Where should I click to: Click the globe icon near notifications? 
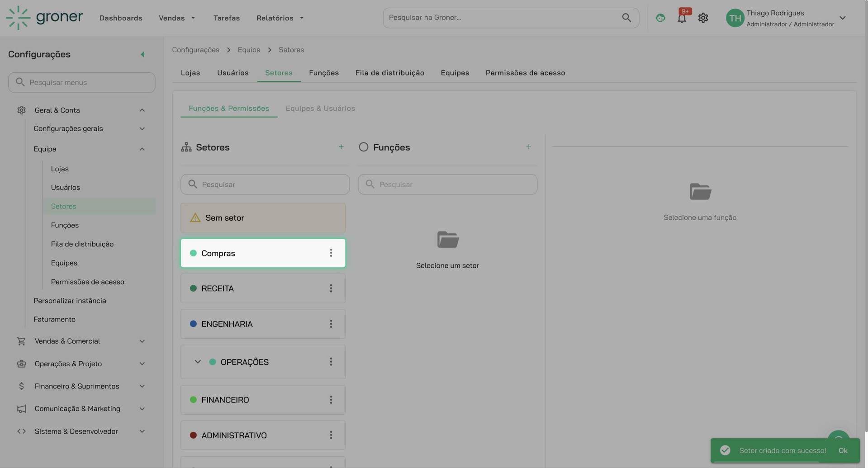click(660, 18)
